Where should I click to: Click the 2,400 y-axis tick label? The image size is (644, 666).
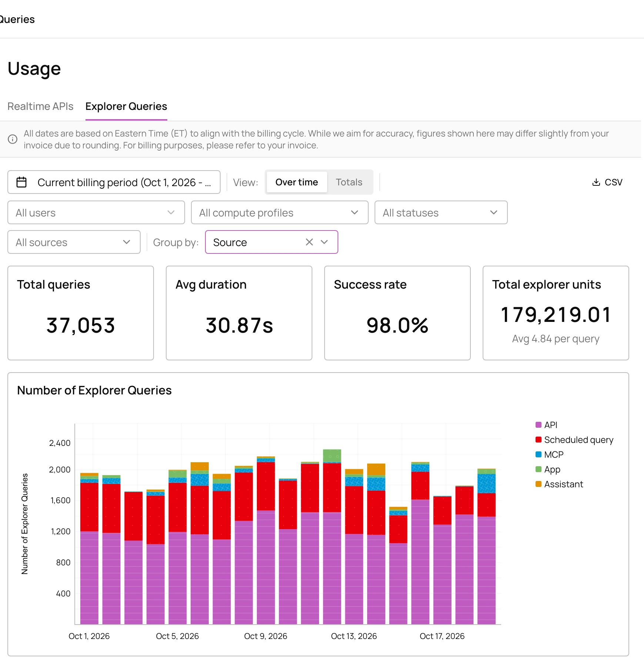coord(60,443)
